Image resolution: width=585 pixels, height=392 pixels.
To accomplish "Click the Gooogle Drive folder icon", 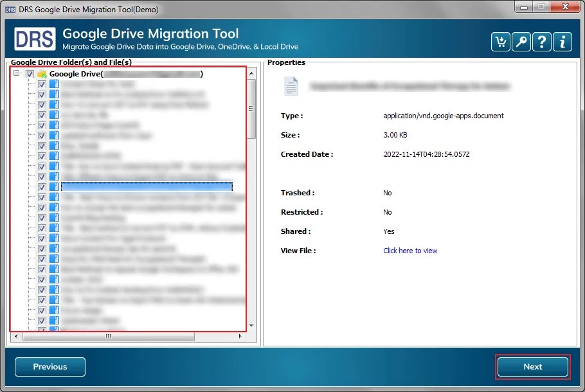I will click(42, 74).
